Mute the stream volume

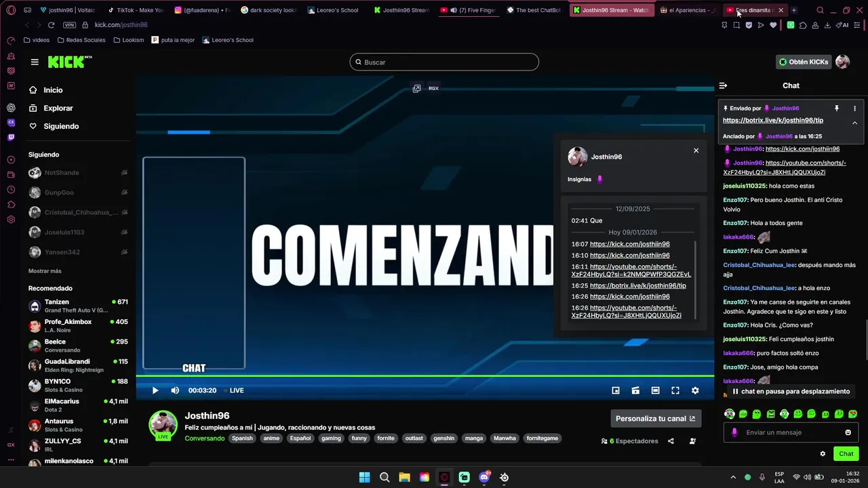(x=175, y=390)
